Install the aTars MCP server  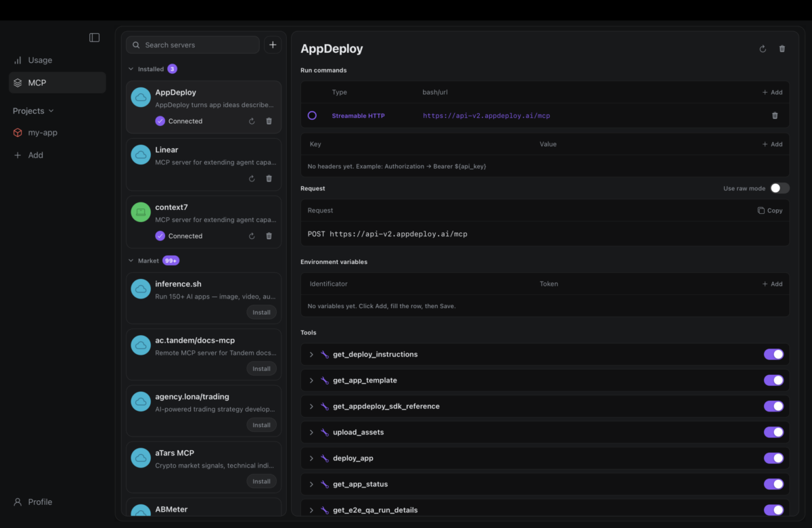click(x=261, y=481)
